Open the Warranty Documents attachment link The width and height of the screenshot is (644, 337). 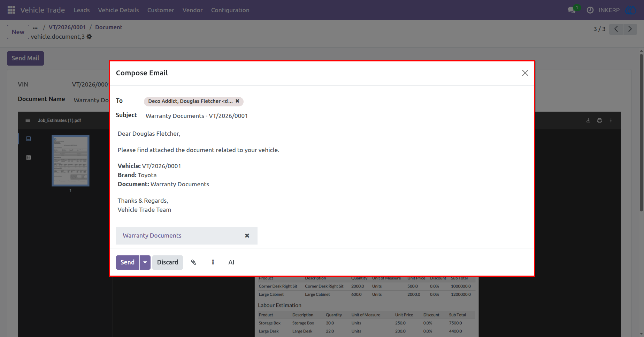click(152, 236)
